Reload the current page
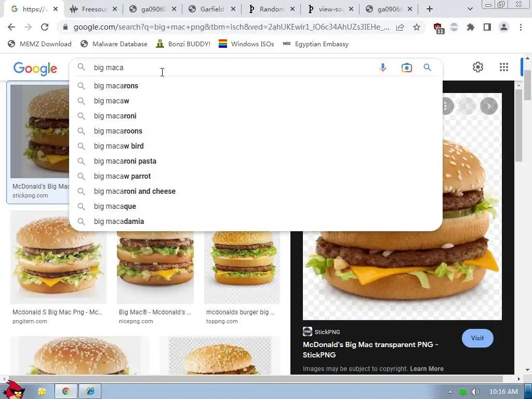The width and height of the screenshot is (532, 399). tap(45, 27)
